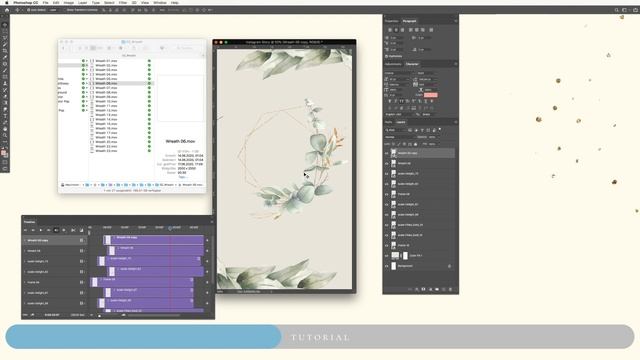Screen dimensions: 640x360
Task: Select the Zoom tool in the toolbar
Action: tap(5, 136)
